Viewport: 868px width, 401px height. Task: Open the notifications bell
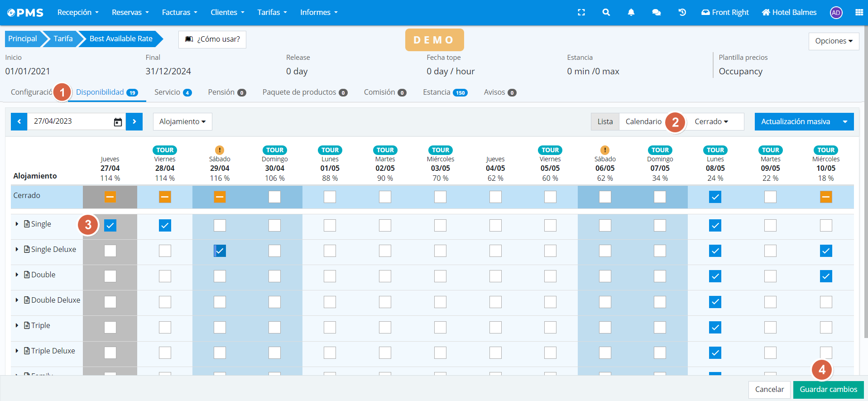click(x=631, y=13)
